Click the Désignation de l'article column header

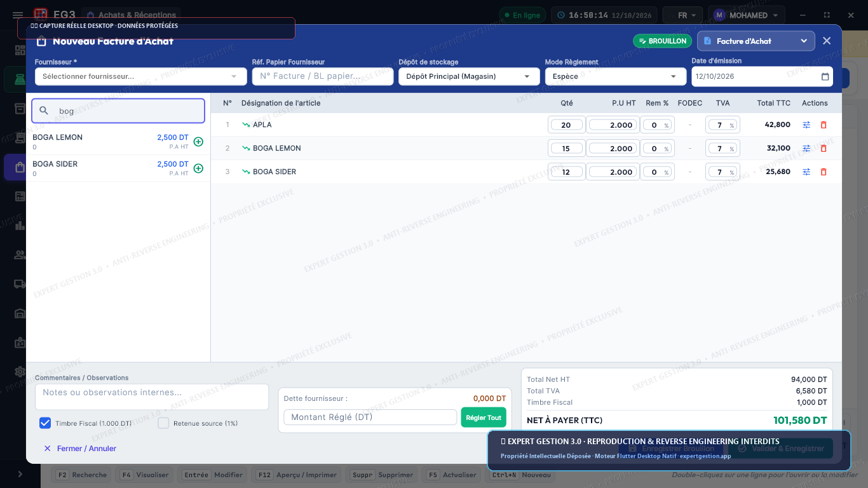click(x=281, y=103)
